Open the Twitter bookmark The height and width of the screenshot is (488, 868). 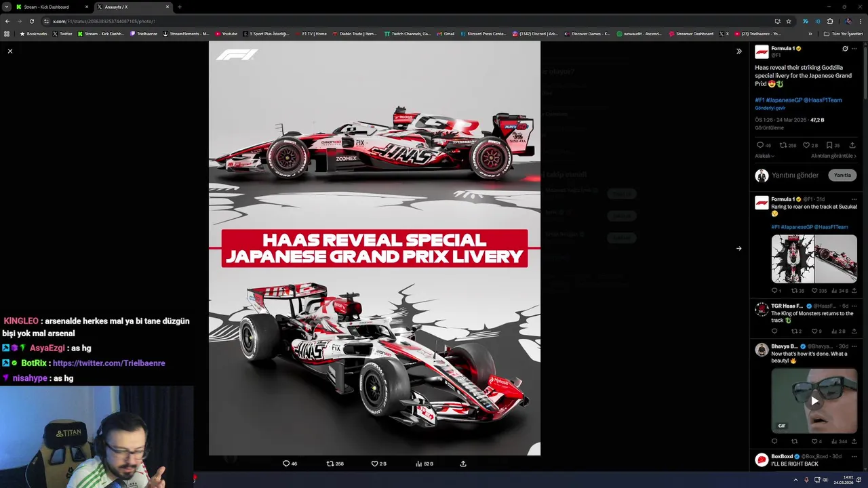coord(62,34)
